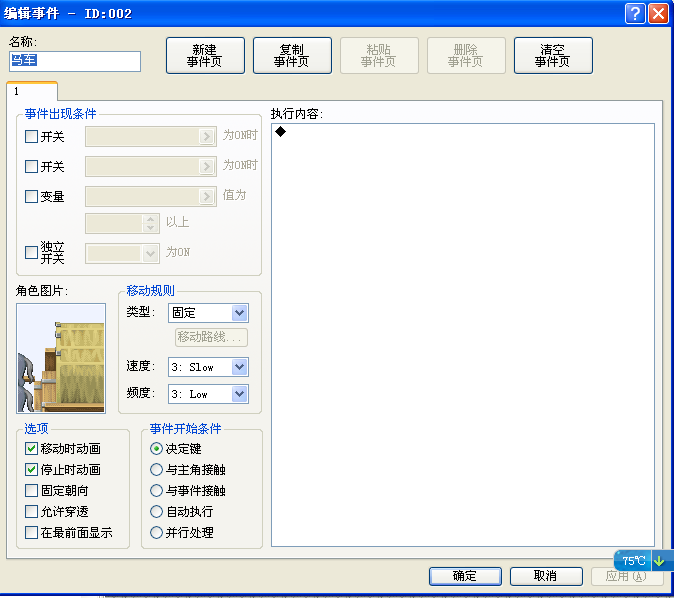
Task: Click 新建事件页 button
Action: (x=205, y=55)
